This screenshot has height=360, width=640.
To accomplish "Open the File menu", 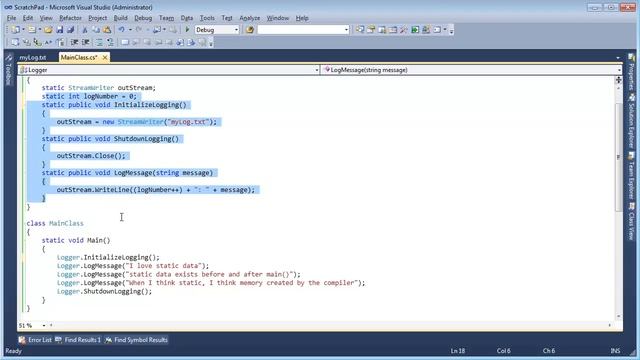I will [11, 18].
